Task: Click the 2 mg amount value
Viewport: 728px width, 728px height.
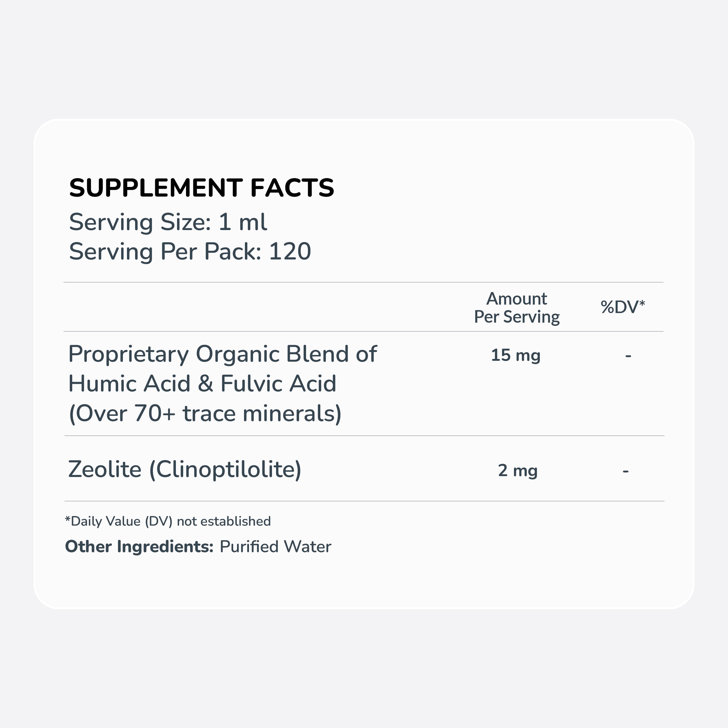Action: point(517,471)
